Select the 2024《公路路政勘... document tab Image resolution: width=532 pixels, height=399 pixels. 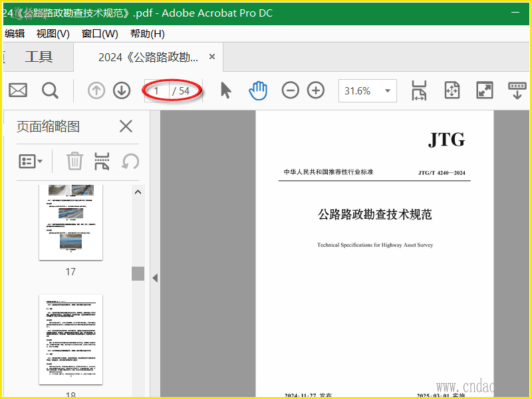pyautogui.click(x=148, y=57)
